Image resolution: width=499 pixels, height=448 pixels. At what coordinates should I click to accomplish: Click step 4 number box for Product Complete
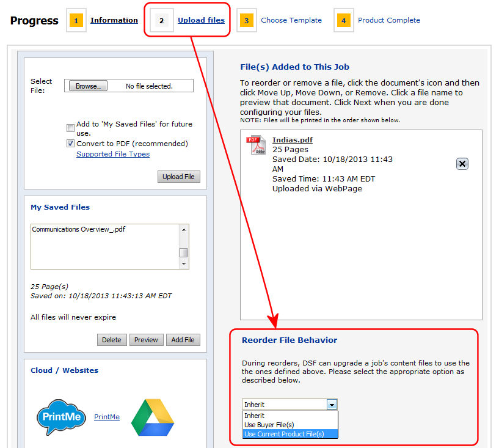pos(343,21)
